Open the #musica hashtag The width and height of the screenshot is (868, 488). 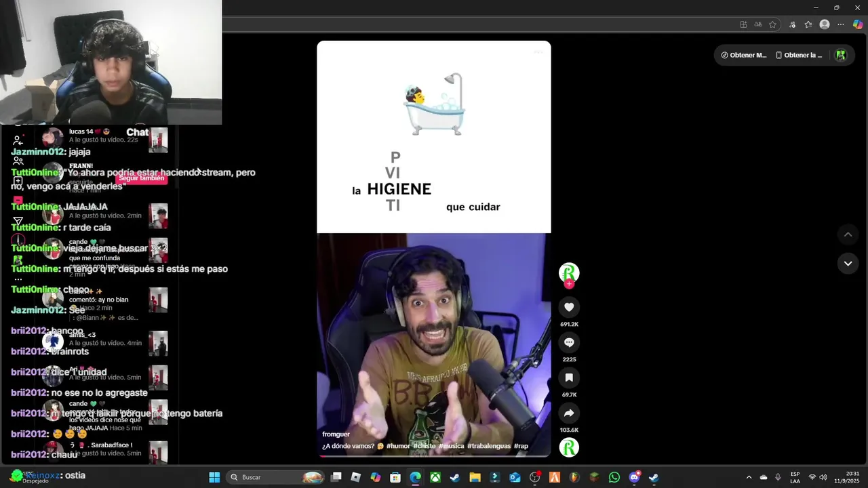(x=452, y=446)
